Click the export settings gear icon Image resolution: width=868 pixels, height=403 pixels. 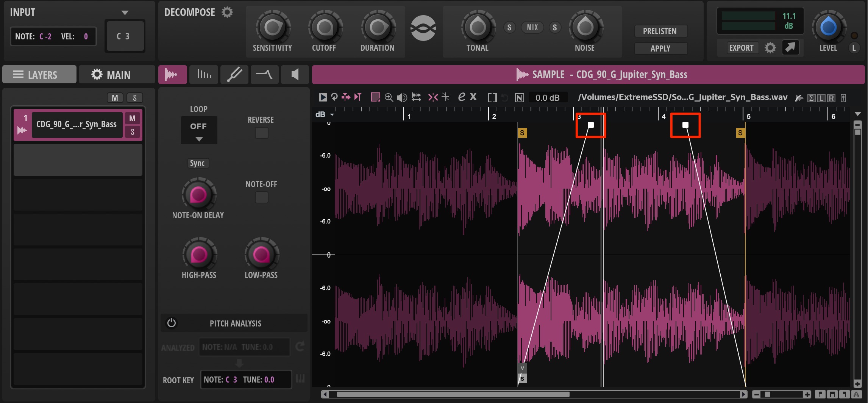770,48
